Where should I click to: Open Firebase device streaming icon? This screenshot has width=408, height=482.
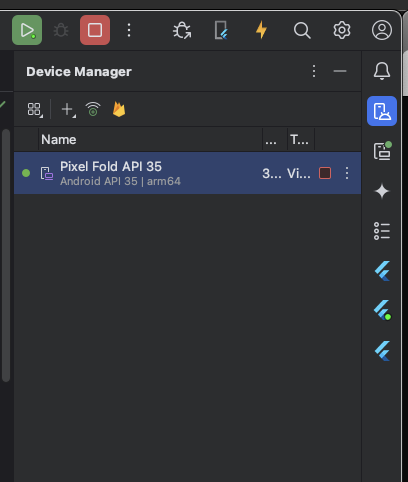point(119,109)
